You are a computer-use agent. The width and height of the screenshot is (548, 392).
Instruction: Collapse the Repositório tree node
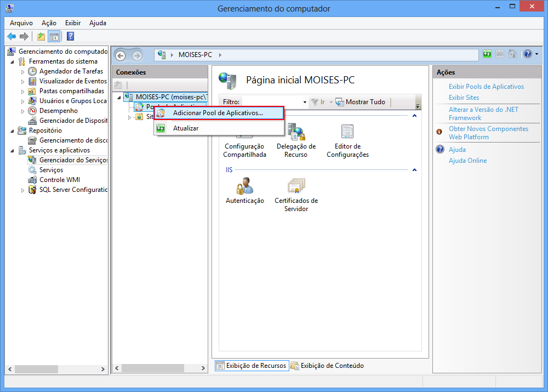click(x=13, y=131)
